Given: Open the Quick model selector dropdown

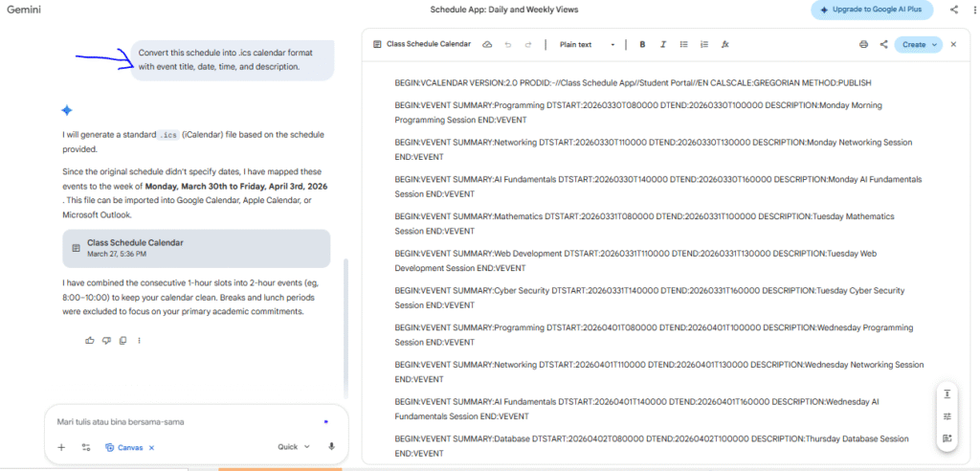Looking at the screenshot, I should [x=293, y=447].
